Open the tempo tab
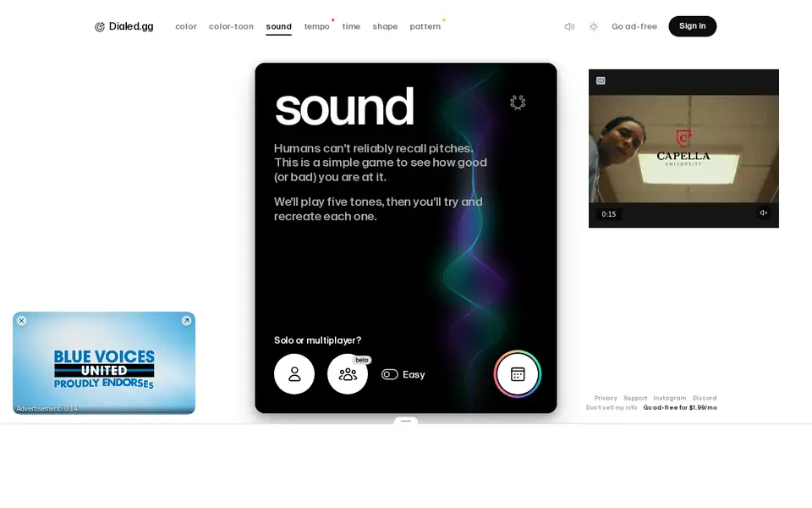Viewport: 812px width, 508px height. pos(316,26)
